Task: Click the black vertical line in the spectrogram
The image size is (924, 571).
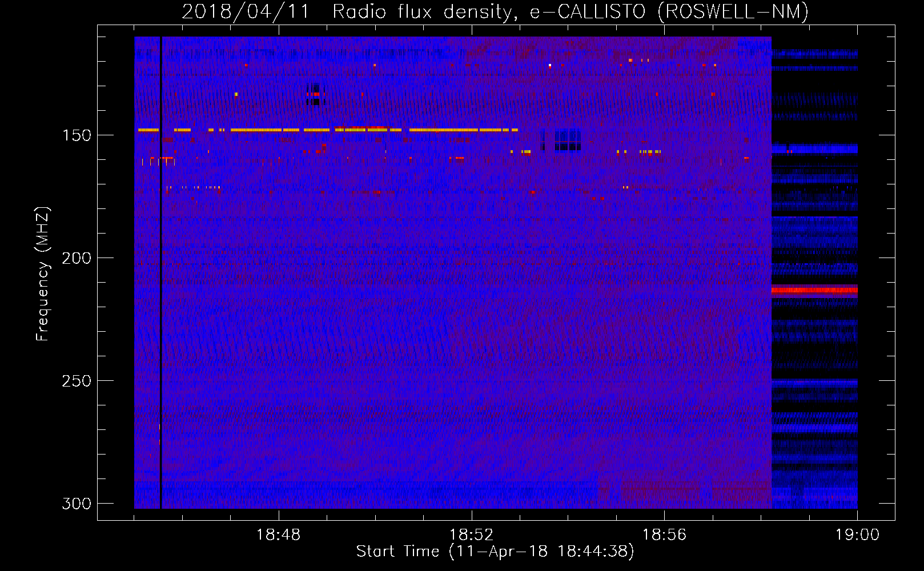Action: pyautogui.click(x=161, y=272)
